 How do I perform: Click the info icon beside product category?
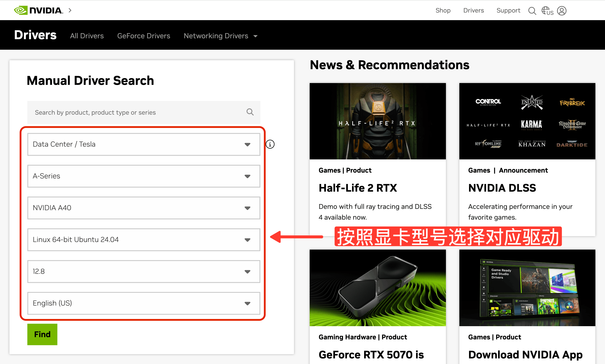coord(270,144)
